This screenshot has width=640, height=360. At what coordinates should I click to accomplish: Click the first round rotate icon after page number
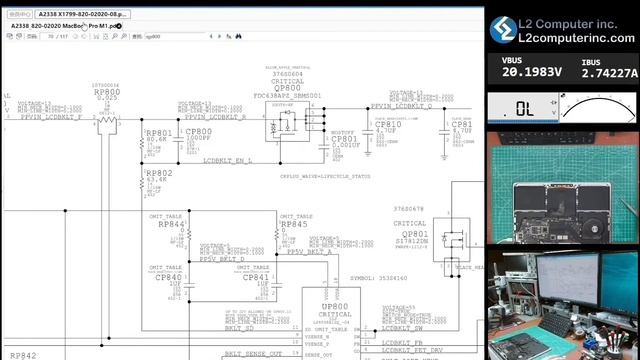[x=75, y=36]
